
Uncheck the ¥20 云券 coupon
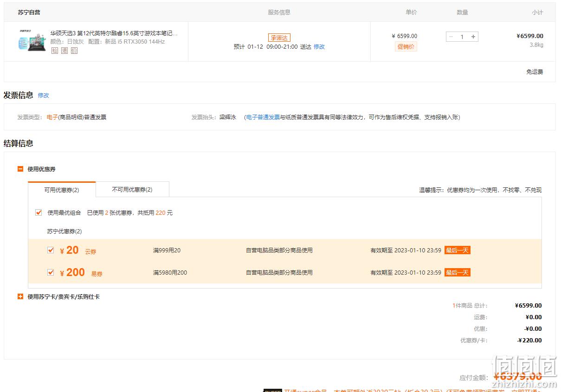tap(51, 250)
